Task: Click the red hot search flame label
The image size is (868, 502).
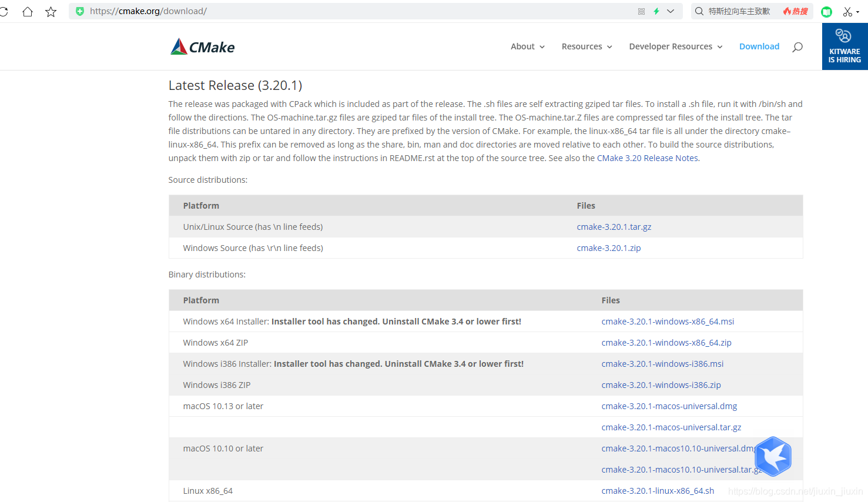Action: [796, 11]
